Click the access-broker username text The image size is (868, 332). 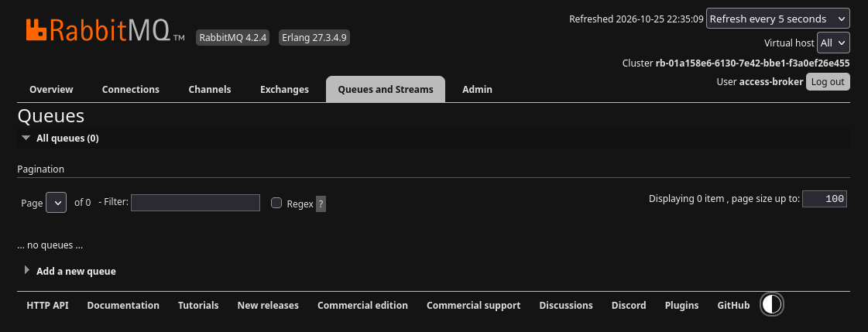click(771, 82)
